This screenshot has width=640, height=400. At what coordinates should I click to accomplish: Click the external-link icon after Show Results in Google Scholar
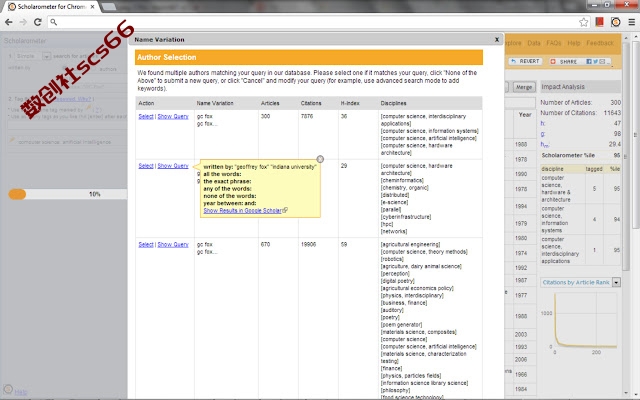pyautogui.click(x=285, y=210)
